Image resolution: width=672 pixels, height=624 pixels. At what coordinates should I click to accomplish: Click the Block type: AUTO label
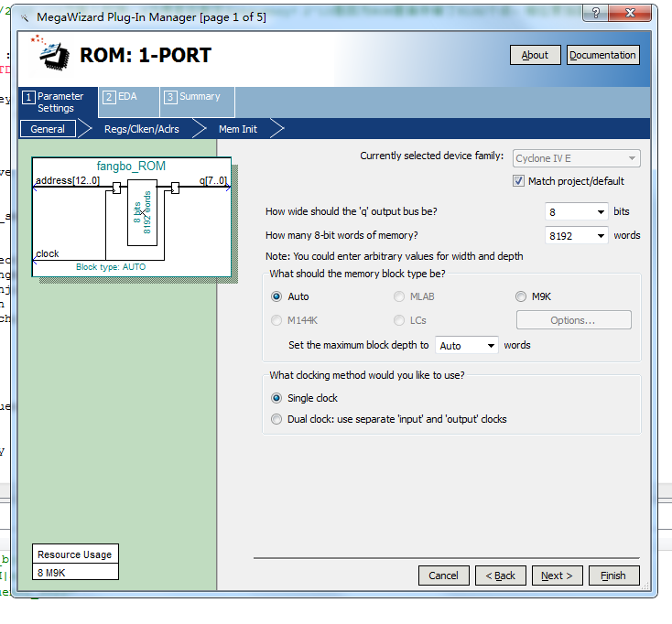tap(111, 267)
